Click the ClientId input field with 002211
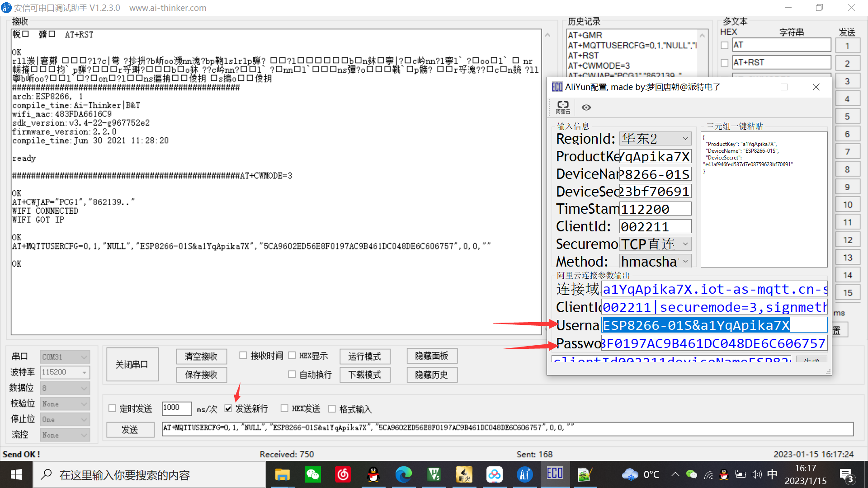The width and height of the screenshot is (868, 488). pyautogui.click(x=655, y=226)
